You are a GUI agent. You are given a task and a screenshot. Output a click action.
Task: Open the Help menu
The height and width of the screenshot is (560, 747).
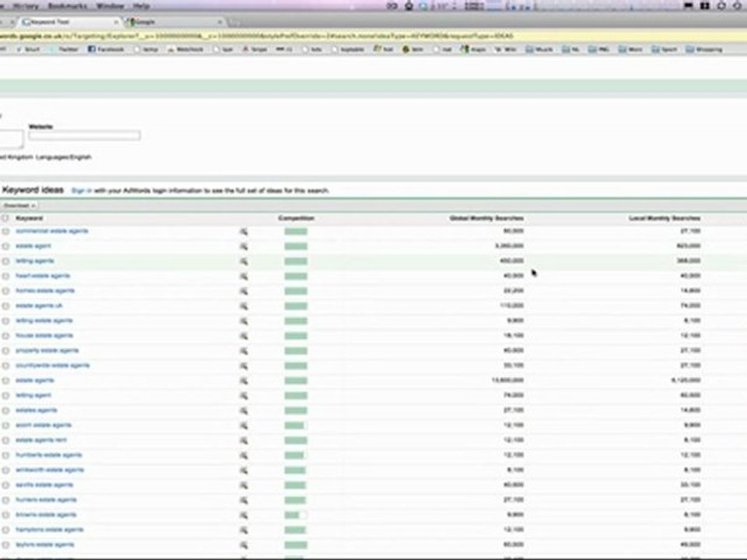tap(142, 6)
